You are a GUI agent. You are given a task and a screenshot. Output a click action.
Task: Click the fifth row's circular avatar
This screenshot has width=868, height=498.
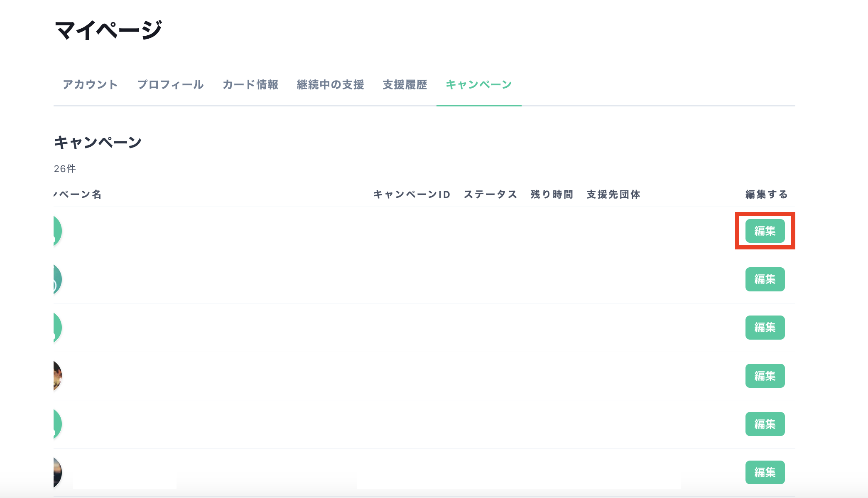pos(55,424)
